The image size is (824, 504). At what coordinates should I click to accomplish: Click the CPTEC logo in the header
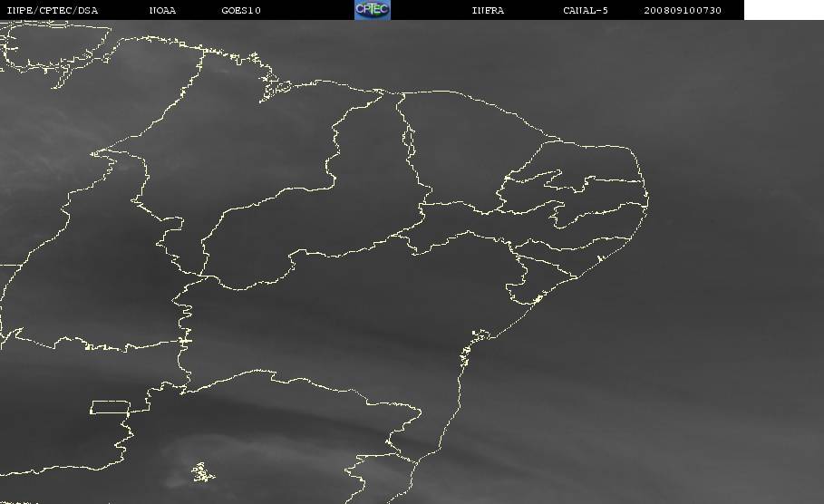point(373,10)
